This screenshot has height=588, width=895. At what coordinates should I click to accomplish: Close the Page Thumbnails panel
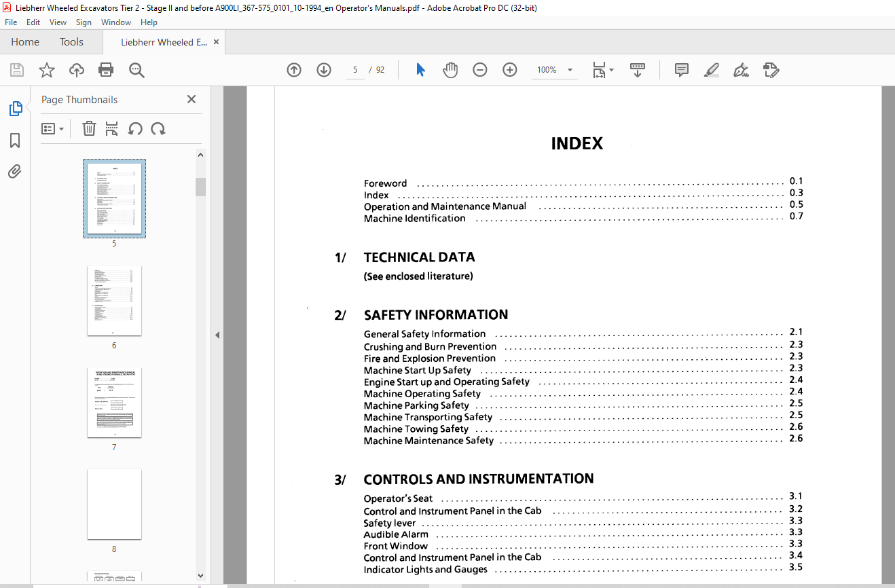pos(191,99)
